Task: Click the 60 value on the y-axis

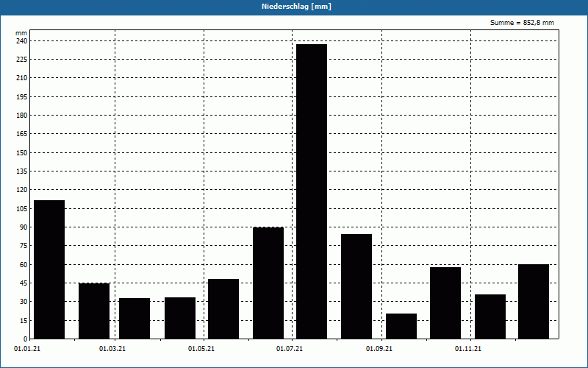Action: pos(24,264)
